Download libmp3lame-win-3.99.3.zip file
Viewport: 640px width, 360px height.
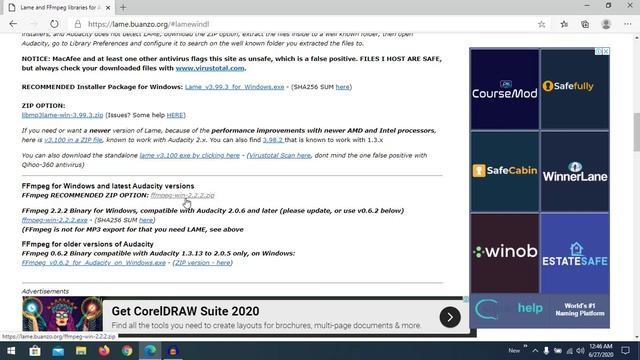pyautogui.click(x=62, y=115)
